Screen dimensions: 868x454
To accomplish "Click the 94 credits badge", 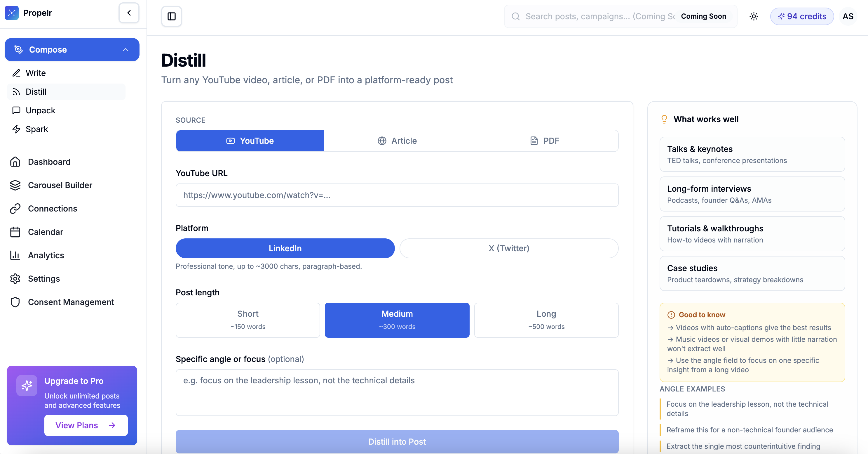I will pos(802,16).
